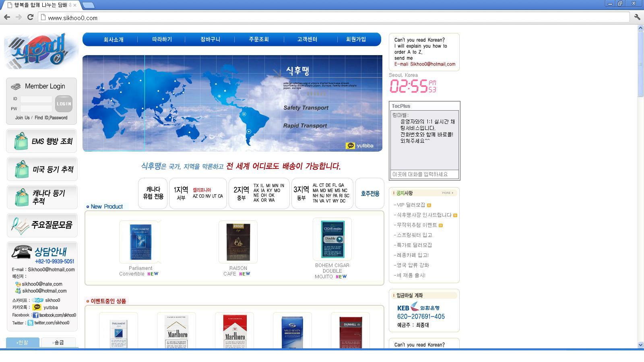Image resolution: width=644 pixels, height=362 pixels.
Task: Click facebook.com/sikhoo0 link
Action: 58,315
